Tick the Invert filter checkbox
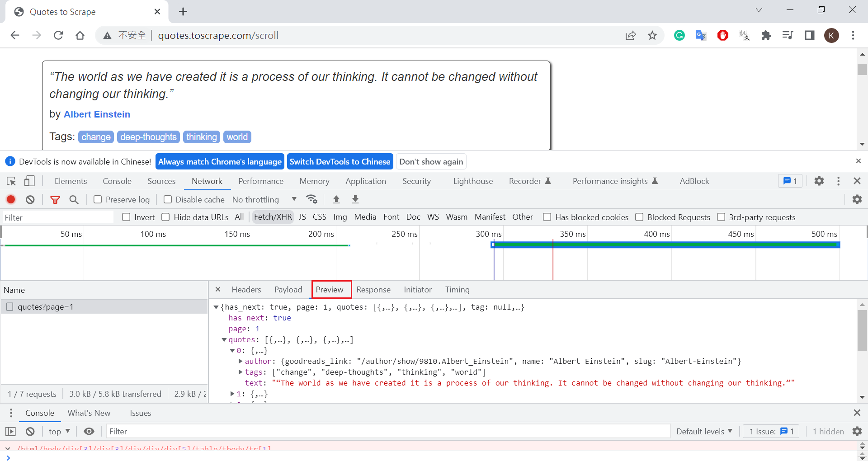 point(127,217)
